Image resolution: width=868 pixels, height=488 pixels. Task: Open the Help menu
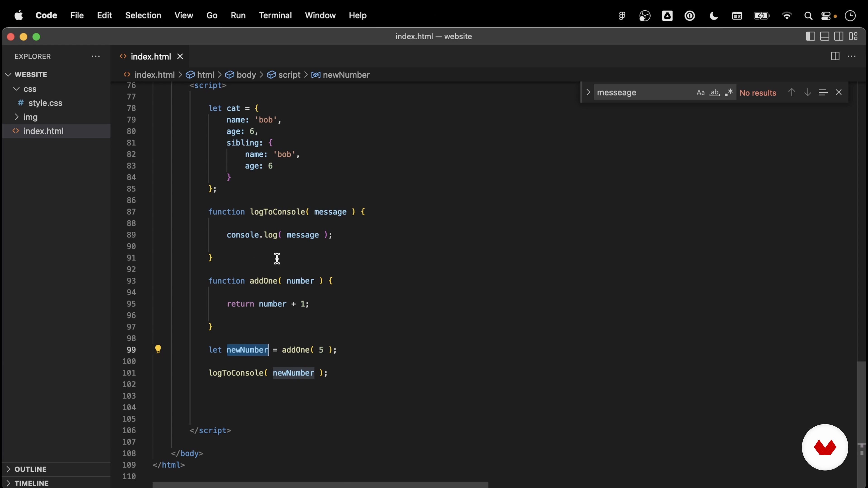coord(358,16)
